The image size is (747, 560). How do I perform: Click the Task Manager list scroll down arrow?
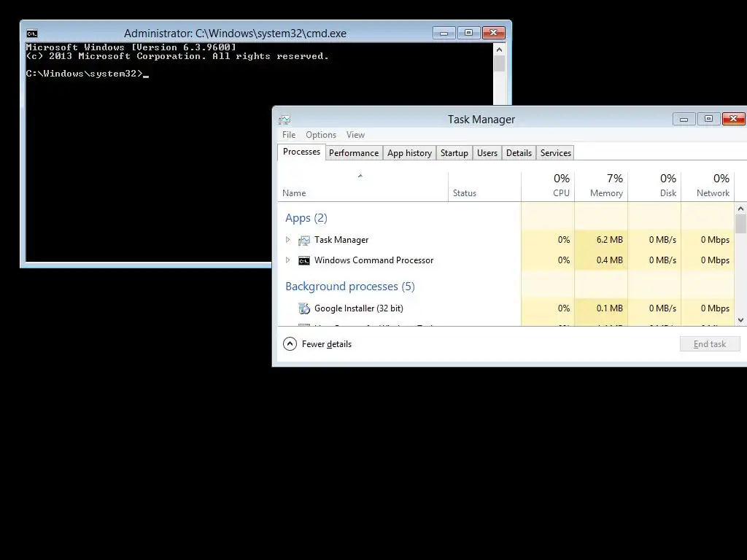(740, 320)
